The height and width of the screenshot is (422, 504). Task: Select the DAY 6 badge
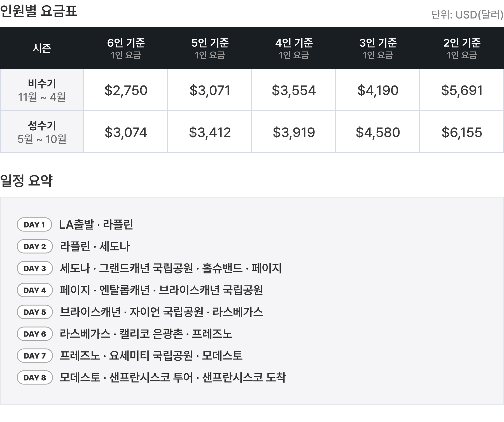point(35,334)
